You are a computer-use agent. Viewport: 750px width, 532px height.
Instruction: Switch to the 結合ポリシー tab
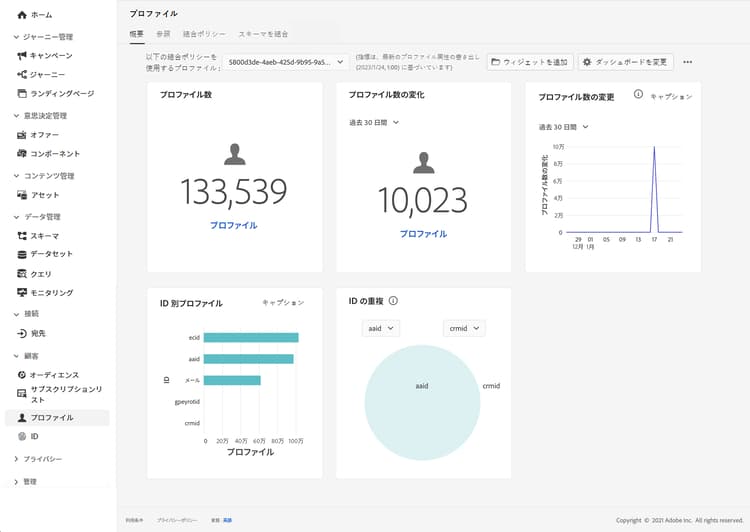204,34
